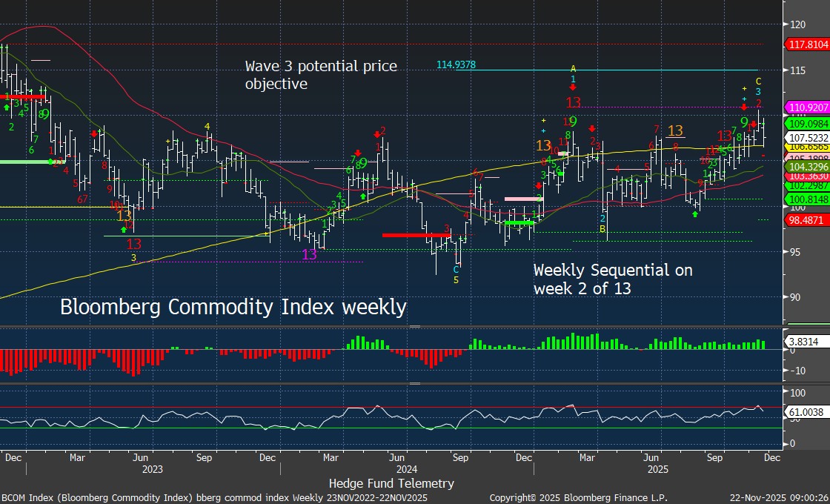Click the magenta 110.9207 price tag
Screen dimensions: 830x504
coord(807,107)
